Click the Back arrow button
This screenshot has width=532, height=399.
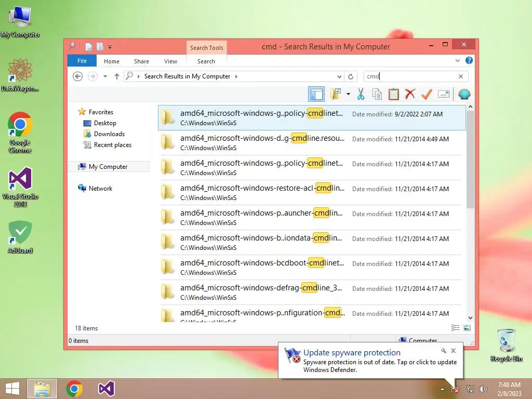click(78, 76)
